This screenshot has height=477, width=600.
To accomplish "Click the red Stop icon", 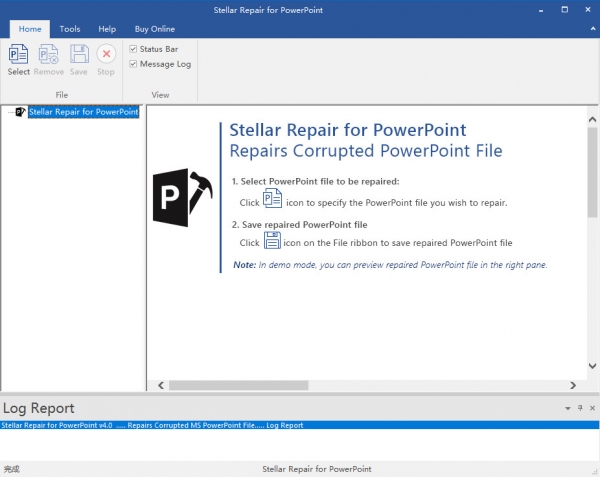I will [106, 54].
